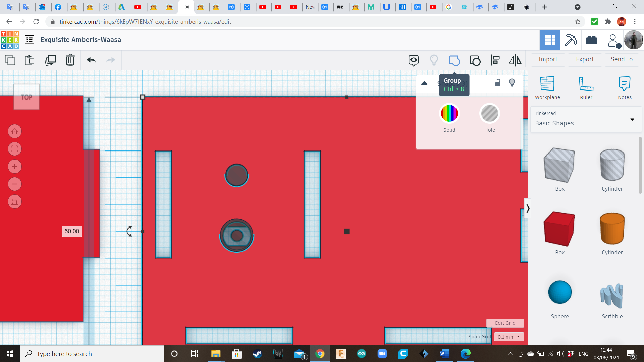Click the Home view button
This screenshot has width=644, height=362.
15,131
